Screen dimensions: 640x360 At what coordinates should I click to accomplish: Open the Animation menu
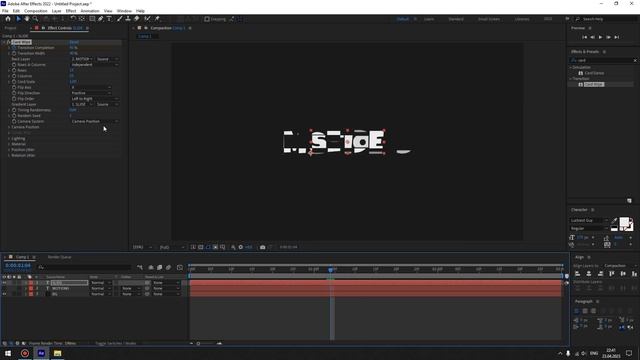tap(90, 11)
